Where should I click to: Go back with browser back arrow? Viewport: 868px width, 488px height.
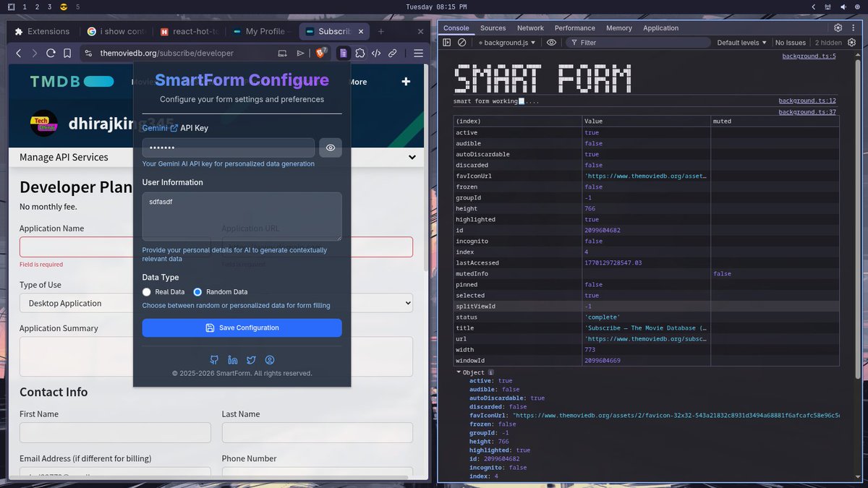[x=19, y=53]
